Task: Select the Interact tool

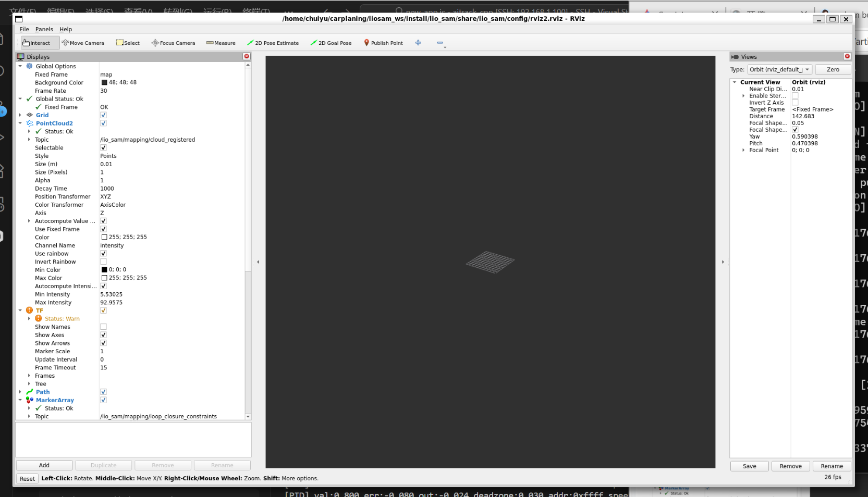Action: click(36, 43)
